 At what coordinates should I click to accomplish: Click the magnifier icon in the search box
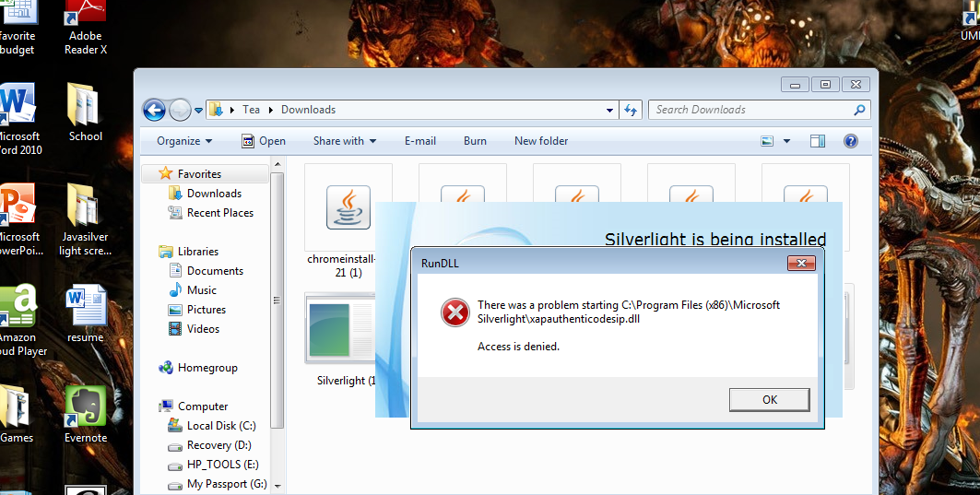click(860, 110)
